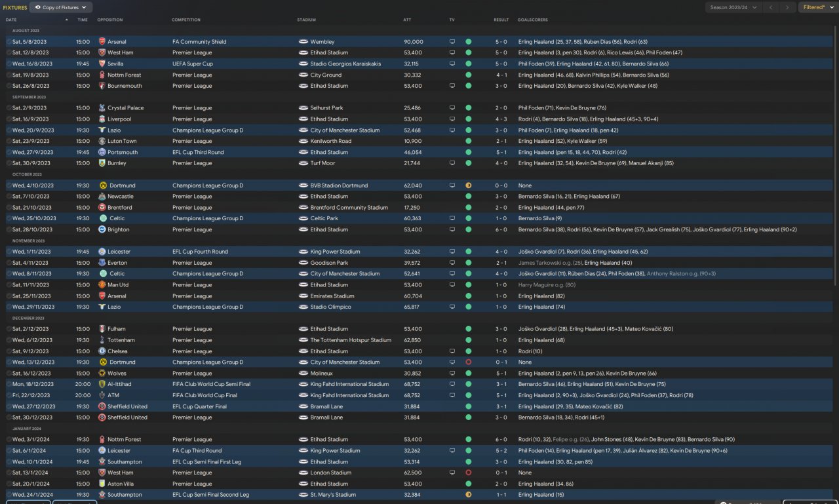Open the Brentford Community Stadium link

[x=349, y=208]
